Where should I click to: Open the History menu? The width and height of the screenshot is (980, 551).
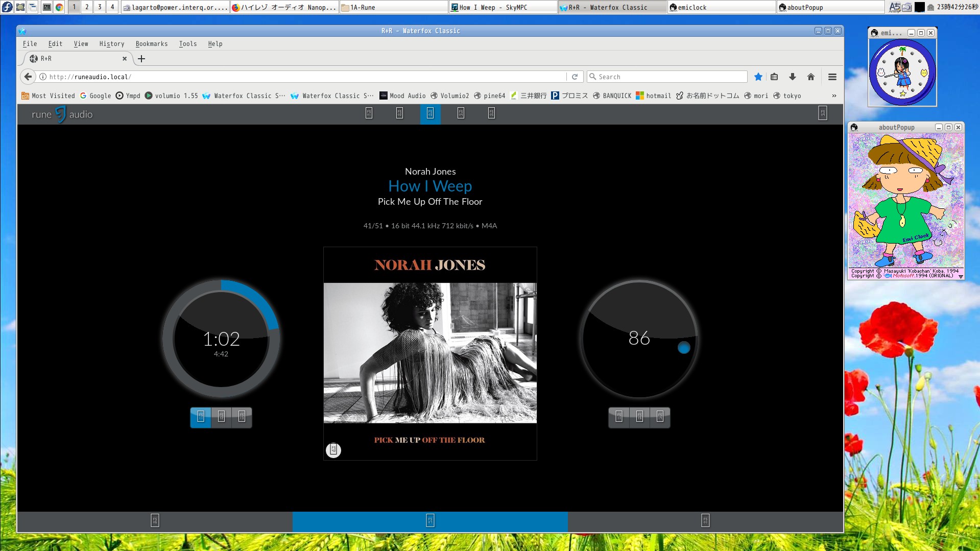111,44
